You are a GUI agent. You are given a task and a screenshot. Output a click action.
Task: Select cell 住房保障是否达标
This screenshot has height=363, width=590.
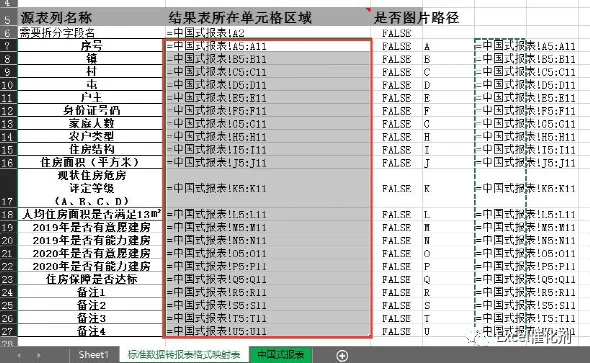(x=90, y=279)
